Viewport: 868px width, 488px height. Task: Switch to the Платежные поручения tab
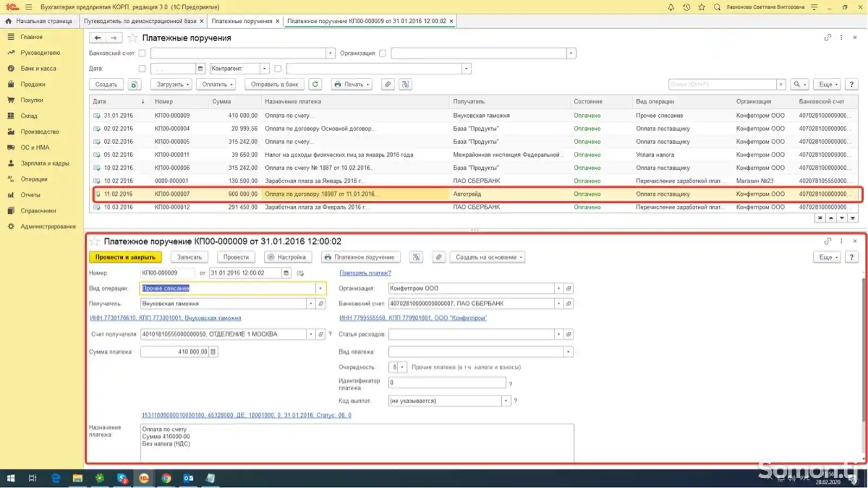click(242, 21)
